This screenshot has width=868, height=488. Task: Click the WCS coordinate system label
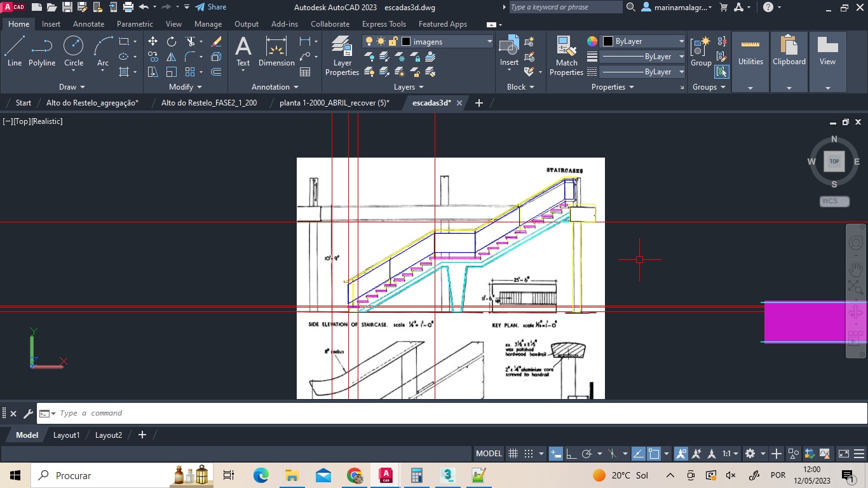tap(834, 201)
